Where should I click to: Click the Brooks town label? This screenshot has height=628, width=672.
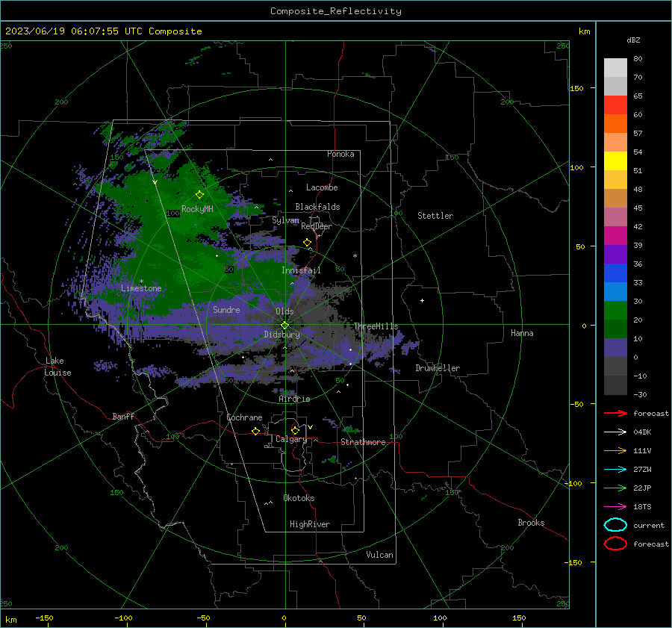[x=531, y=523]
